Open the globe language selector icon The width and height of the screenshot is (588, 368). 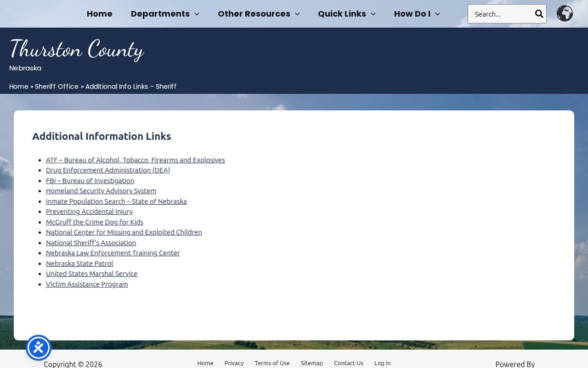tap(565, 13)
